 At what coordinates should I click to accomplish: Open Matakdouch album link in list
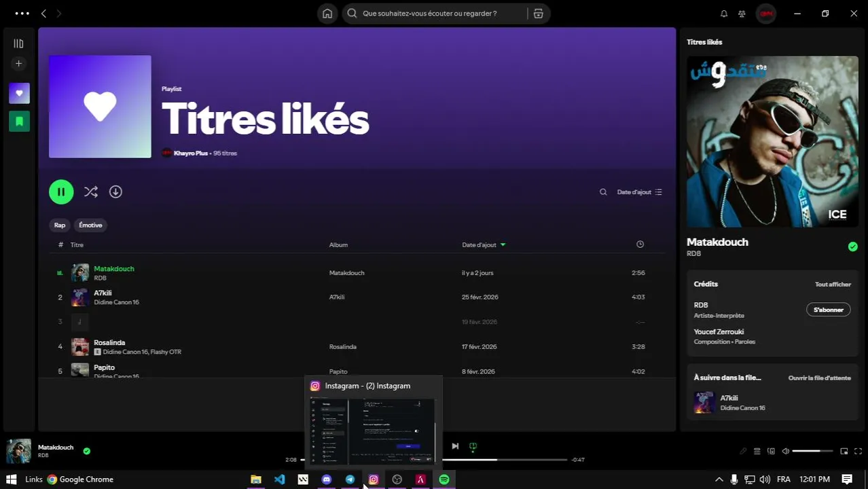tap(346, 273)
